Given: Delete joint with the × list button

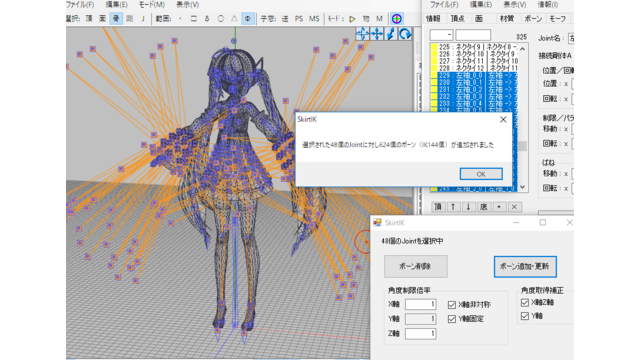Looking at the screenshot, I should click(514, 207).
